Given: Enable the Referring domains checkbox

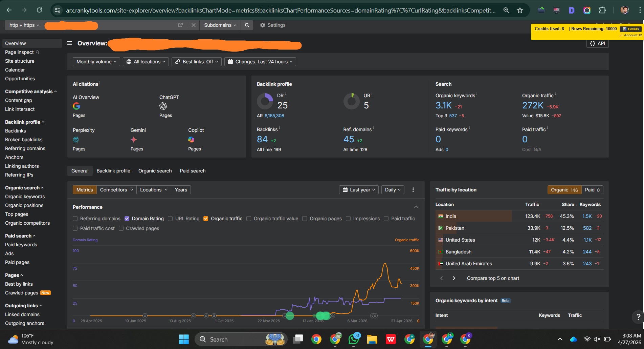Looking at the screenshot, I should 75,219.
